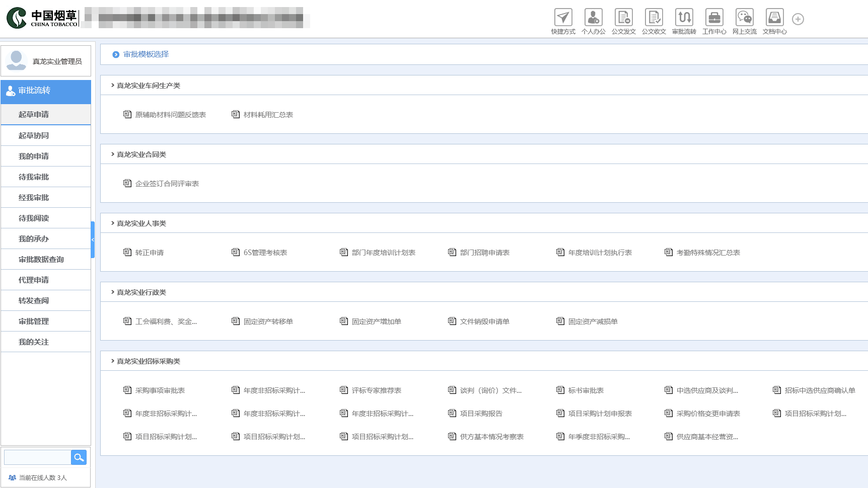The height and width of the screenshot is (488, 868).
Task: Open the 网上交流 chat icon
Action: point(744,18)
